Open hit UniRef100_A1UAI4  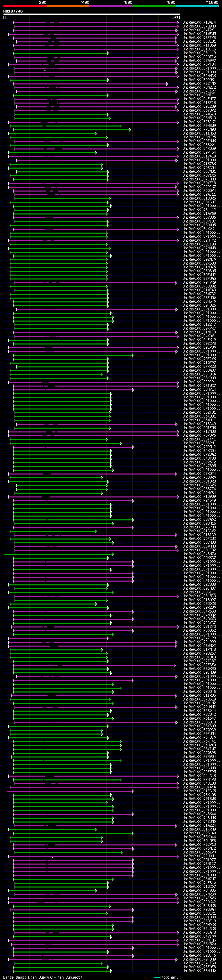(199, 23)
